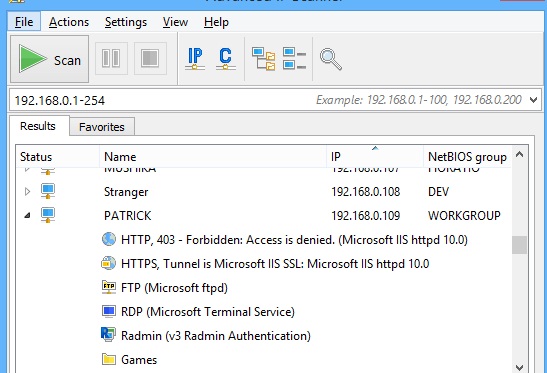This screenshot has height=373, width=547.
Task: Open the View menu
Action: coord(175,22)
